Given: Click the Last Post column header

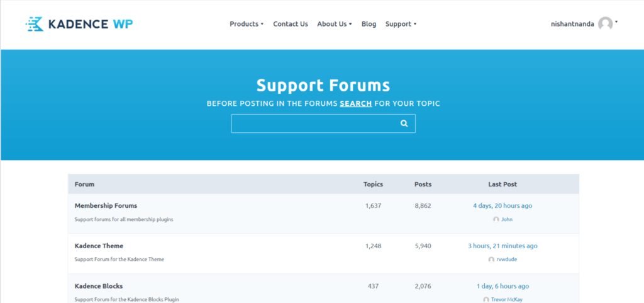Looking at the screenshot, I should pos(502,184).
